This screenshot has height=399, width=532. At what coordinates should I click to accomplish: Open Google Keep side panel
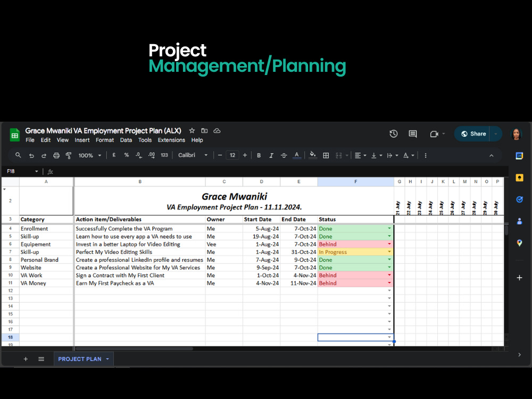point(519,178)
